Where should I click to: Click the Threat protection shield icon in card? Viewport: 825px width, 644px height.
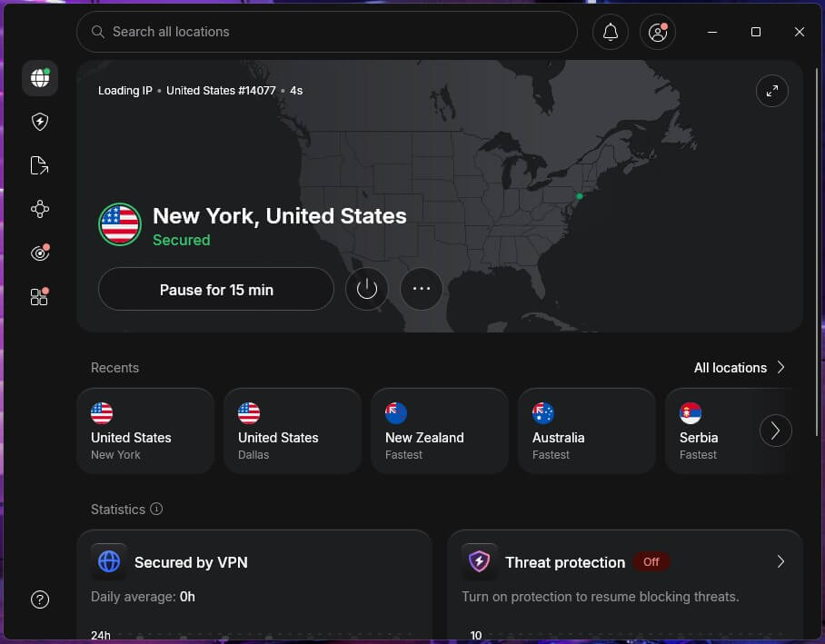(480, 561)
